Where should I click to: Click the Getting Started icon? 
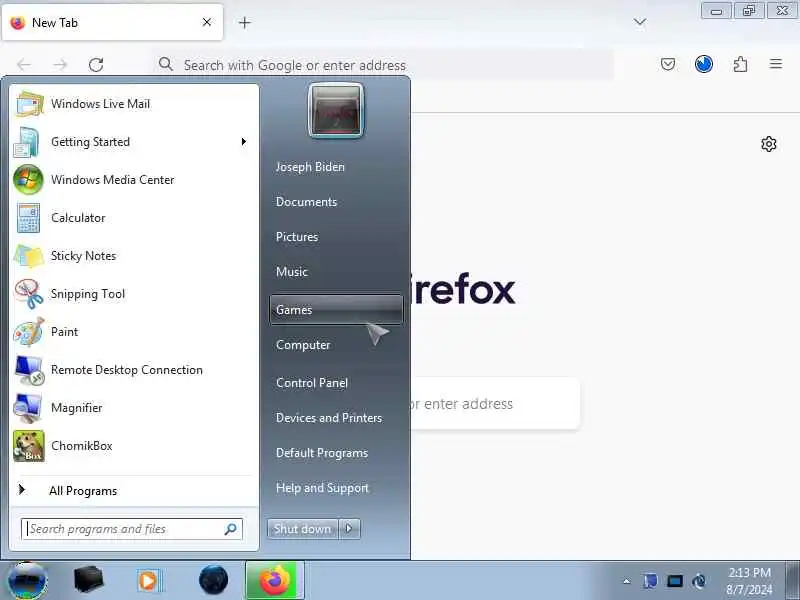[x=28, y=142]
